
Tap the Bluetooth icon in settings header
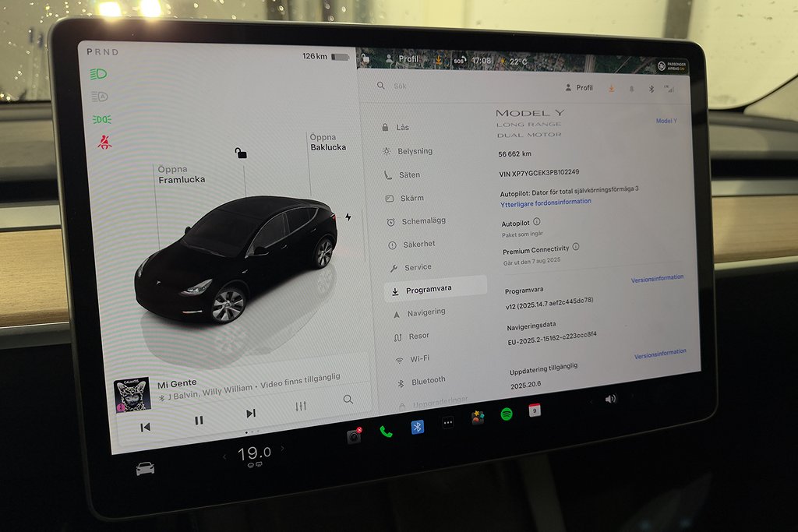click(651, 89)
